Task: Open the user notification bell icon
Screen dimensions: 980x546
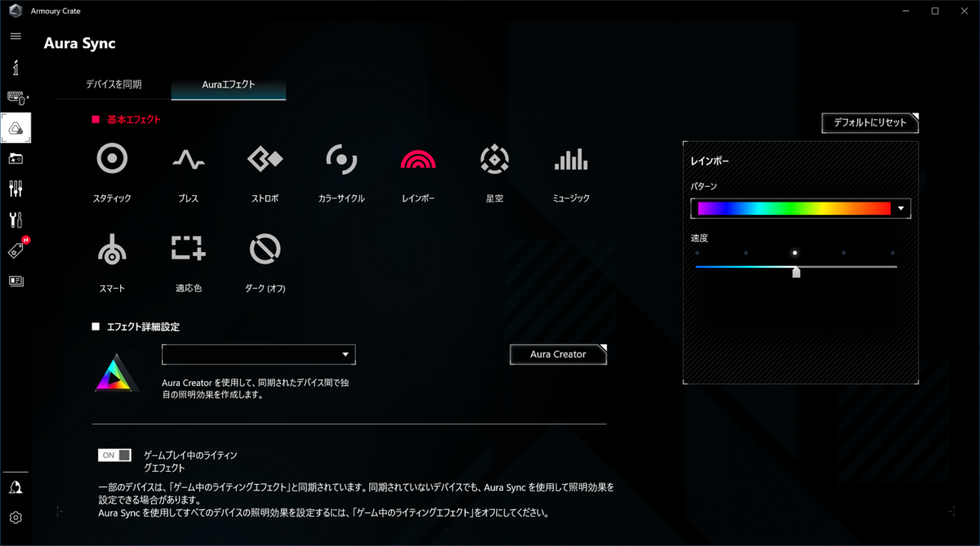Action: [x=16, y=487]
